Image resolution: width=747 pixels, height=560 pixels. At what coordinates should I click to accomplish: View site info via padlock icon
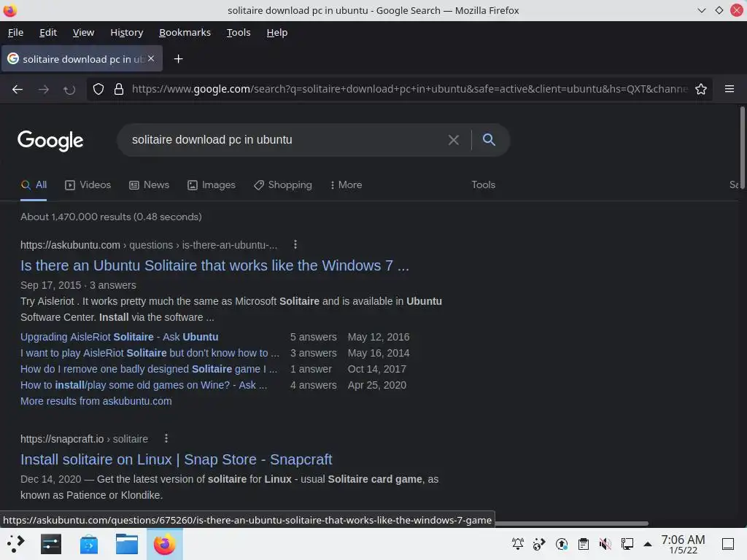point(119,89)
